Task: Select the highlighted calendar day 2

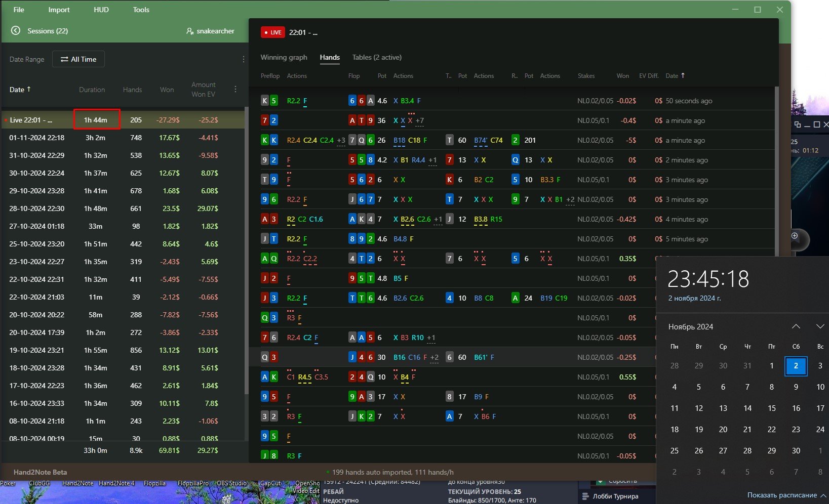Action: pyautogui.click(x=796, y=366)
